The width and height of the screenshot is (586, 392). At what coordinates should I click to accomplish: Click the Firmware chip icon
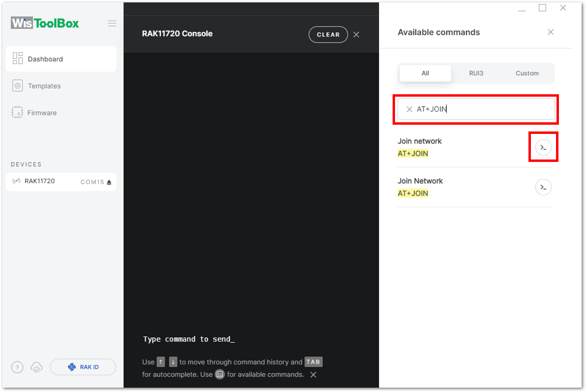(x=17, y=113)
